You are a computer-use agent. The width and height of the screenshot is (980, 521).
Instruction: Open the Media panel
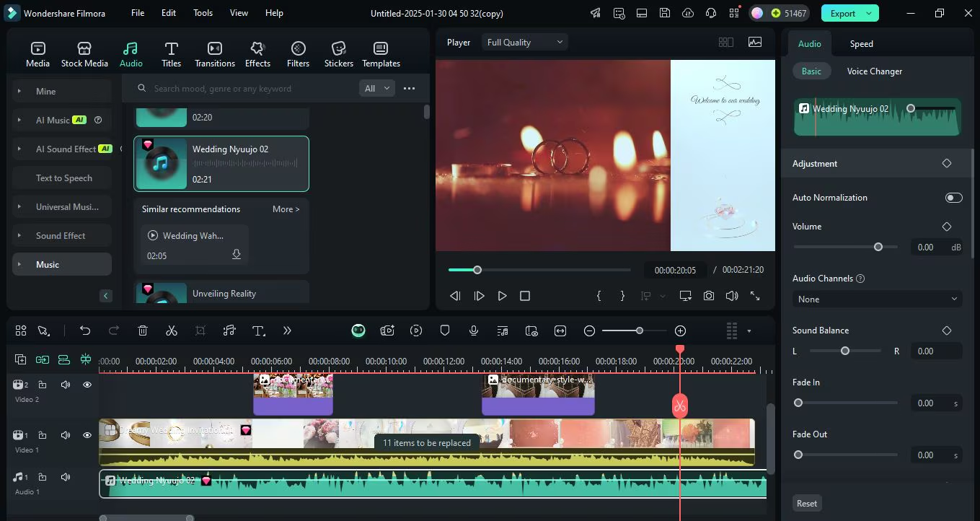coord(37,54)
